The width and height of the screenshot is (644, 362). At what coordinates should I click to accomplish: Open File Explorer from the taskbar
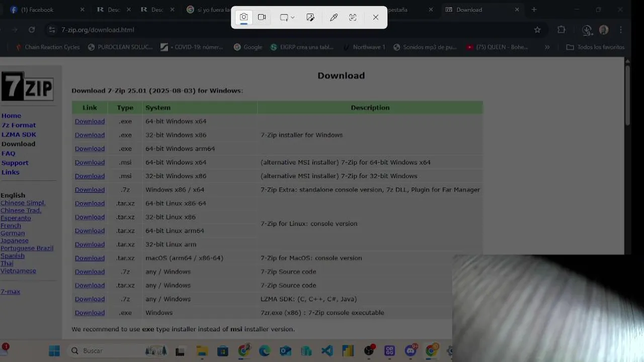click(x=202, y=351)
